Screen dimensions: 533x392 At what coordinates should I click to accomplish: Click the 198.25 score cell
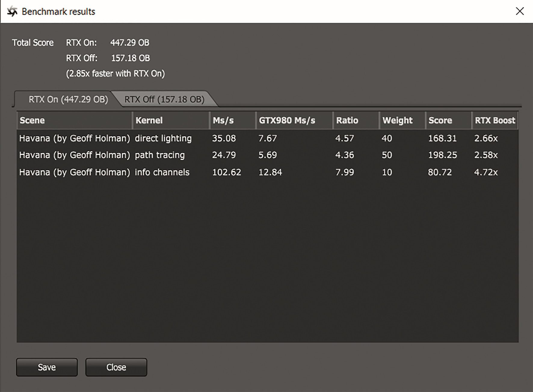(442, 155)
